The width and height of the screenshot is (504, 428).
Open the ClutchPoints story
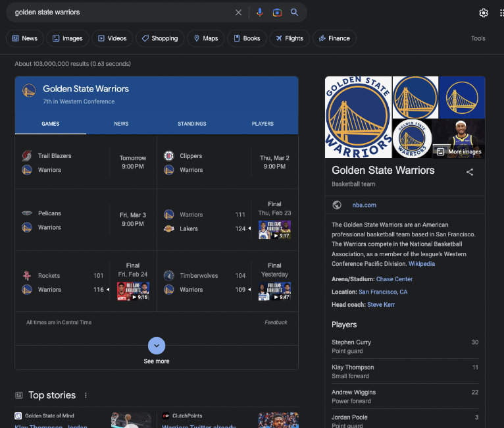coord(230,420)
